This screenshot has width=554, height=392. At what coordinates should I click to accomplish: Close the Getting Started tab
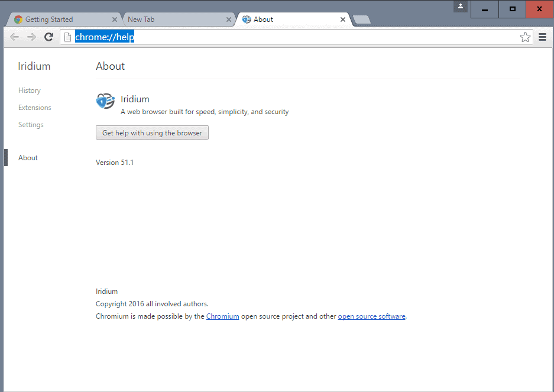pos(115,20)
